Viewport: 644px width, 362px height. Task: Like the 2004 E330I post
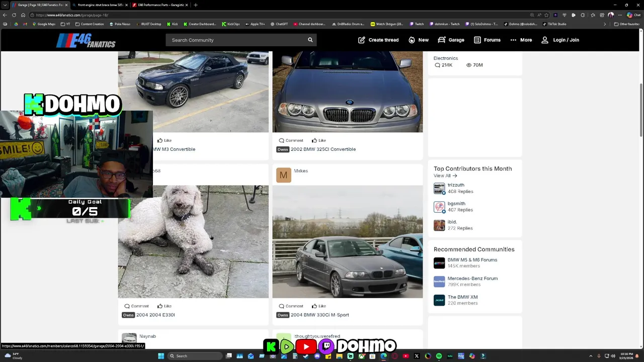click(164, 306)
